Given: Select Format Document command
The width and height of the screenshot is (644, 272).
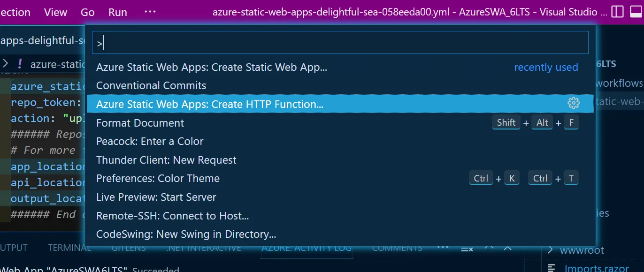Looking at the screenshot, I should [x=140, y=123].
